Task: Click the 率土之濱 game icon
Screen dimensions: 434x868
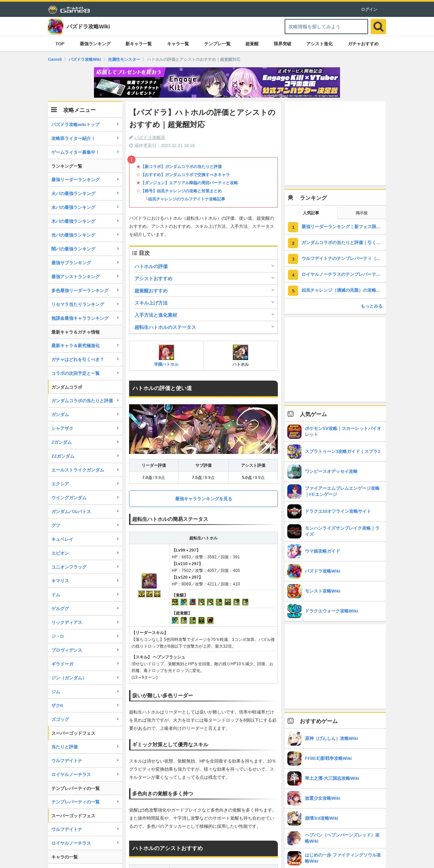Action: pos(294,778)
